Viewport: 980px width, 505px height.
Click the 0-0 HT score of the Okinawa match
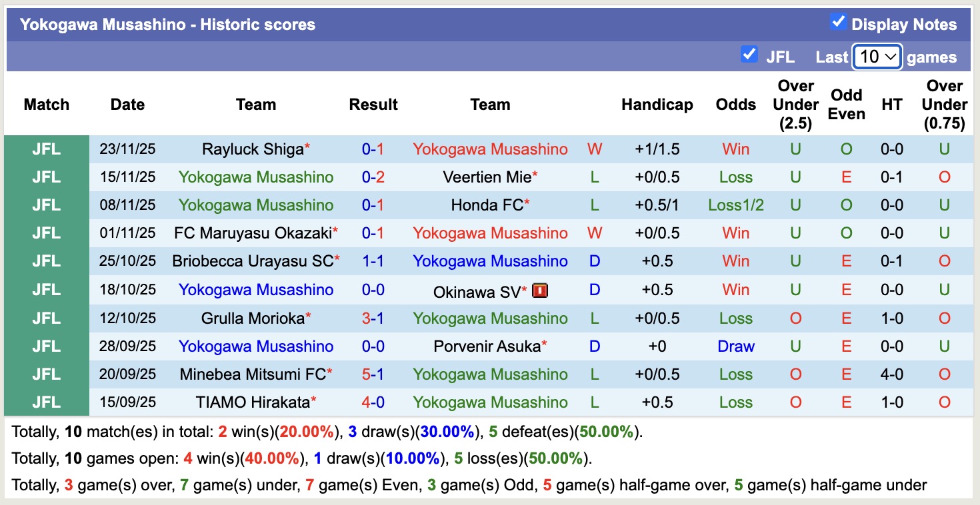click(x=891, y=290)
